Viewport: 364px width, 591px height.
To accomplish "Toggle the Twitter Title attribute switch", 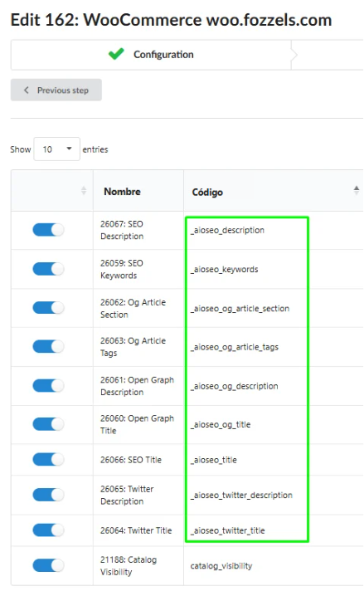I will [48, 530].
